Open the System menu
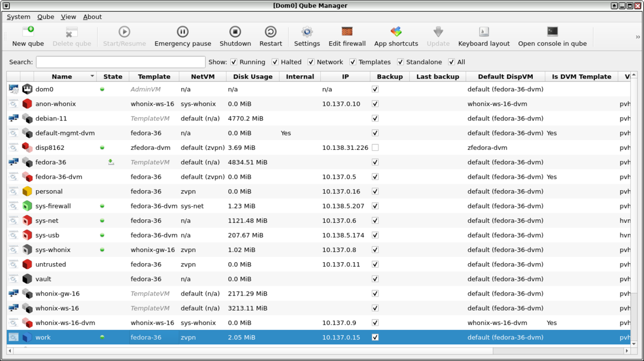The width and height of the screenshot is (644, 361). click(18, 17)
